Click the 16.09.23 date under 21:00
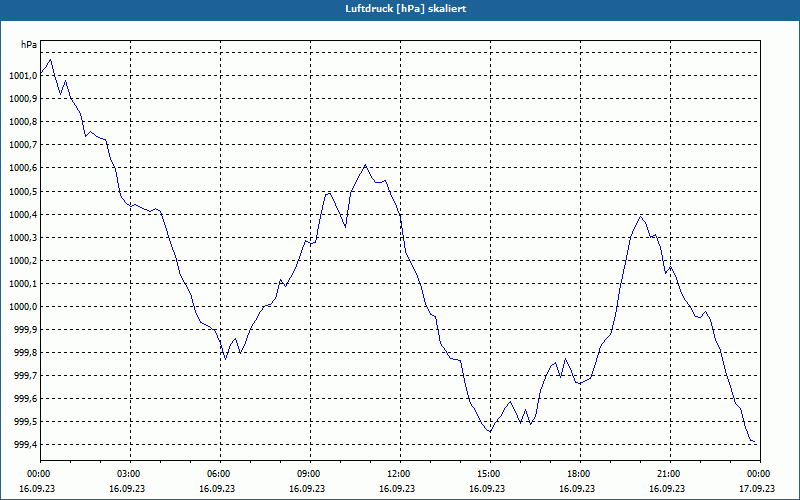 [666, 489]
